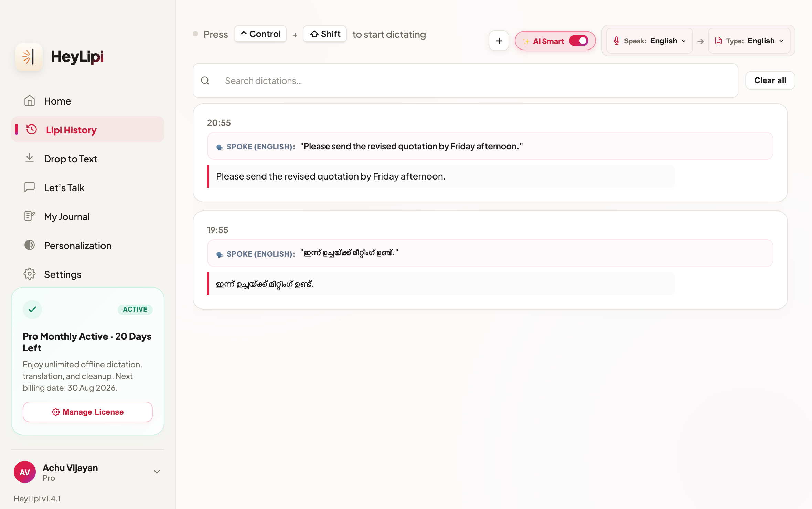
Task: Open Lipi History section
Action: pyautogui.click(x=88, y=130)
